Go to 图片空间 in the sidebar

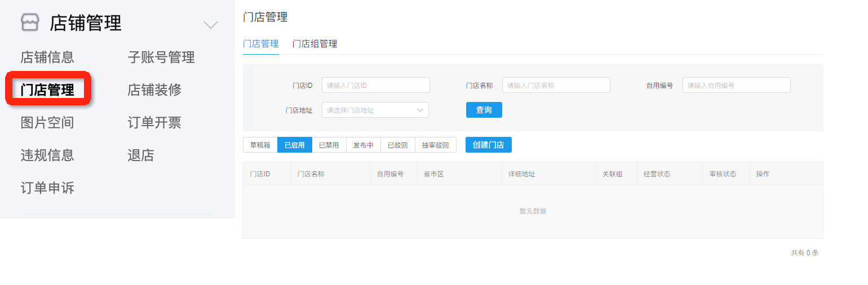[47, 122]
